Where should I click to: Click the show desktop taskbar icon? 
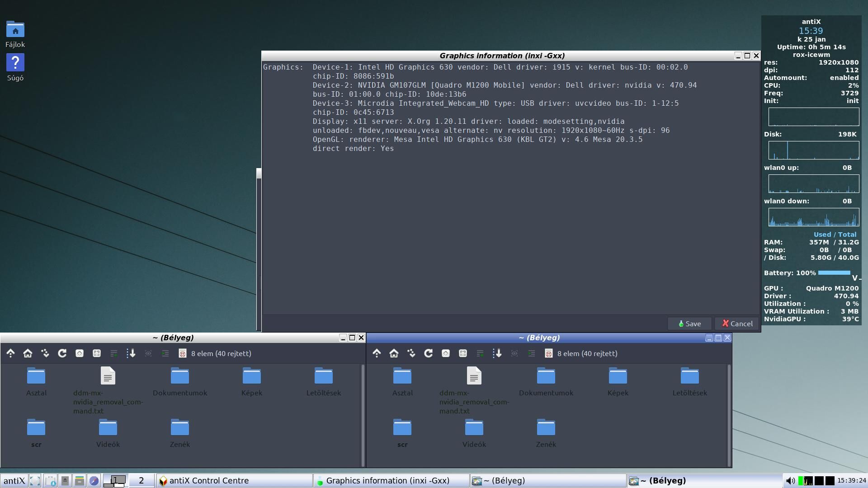click(35, 481)
